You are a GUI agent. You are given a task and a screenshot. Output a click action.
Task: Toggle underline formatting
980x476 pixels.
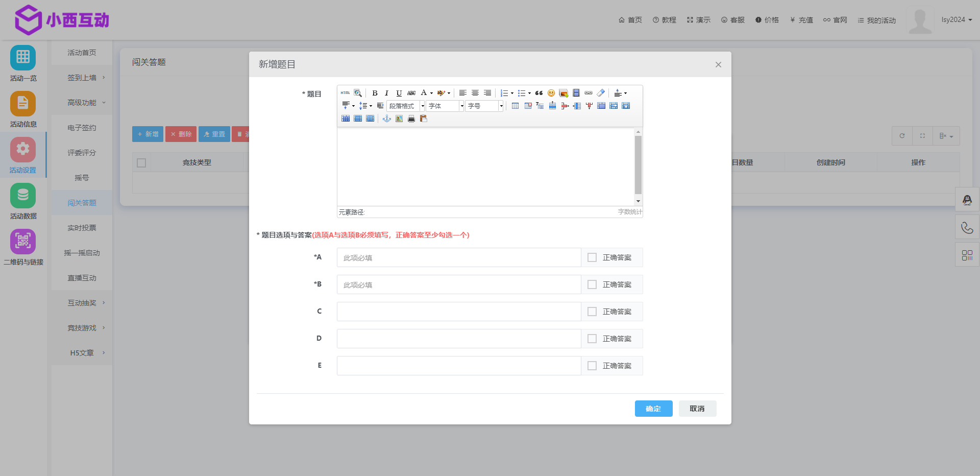pos(399,93)
